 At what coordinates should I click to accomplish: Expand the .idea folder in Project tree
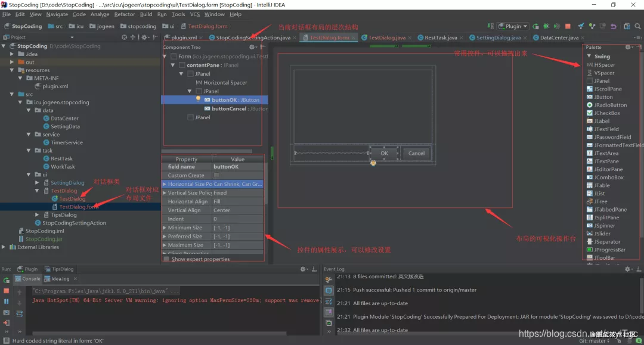(x=12, y=54)
